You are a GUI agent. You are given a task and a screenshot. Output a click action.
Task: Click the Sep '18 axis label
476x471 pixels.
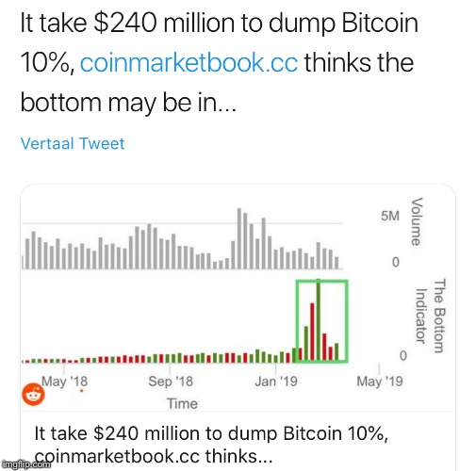(171, 382)
